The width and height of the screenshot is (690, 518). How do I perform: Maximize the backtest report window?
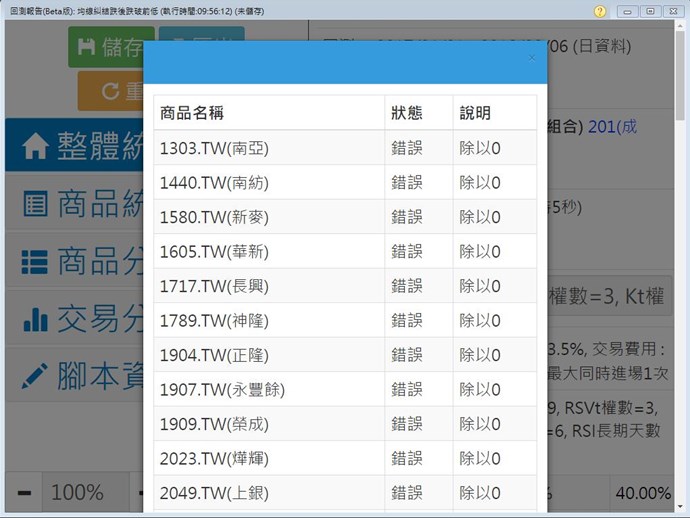pos(650,11)
